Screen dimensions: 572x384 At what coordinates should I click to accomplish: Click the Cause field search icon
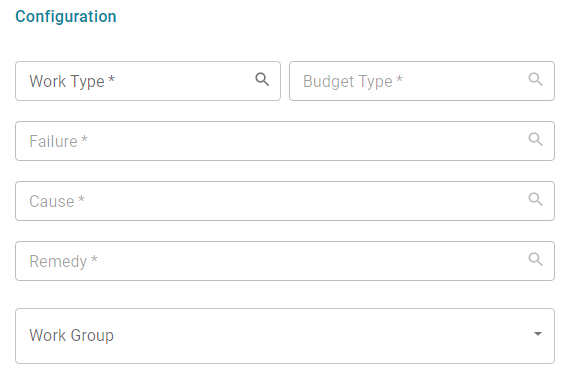click(536, 199)
